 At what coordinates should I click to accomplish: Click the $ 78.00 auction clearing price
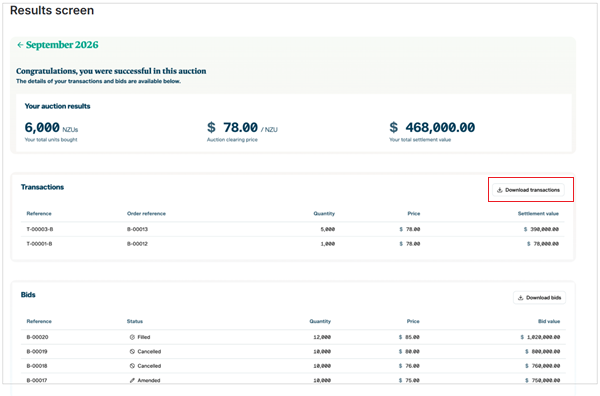(242, 127)
